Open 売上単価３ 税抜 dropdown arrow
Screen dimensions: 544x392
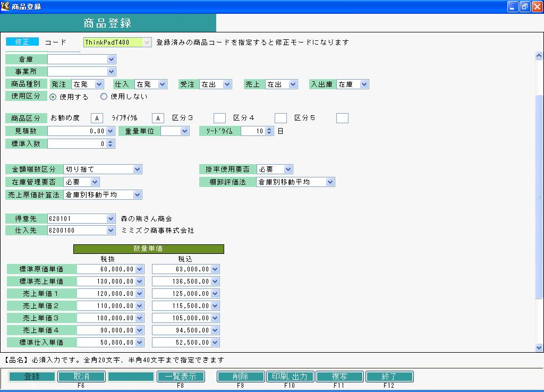140,318
